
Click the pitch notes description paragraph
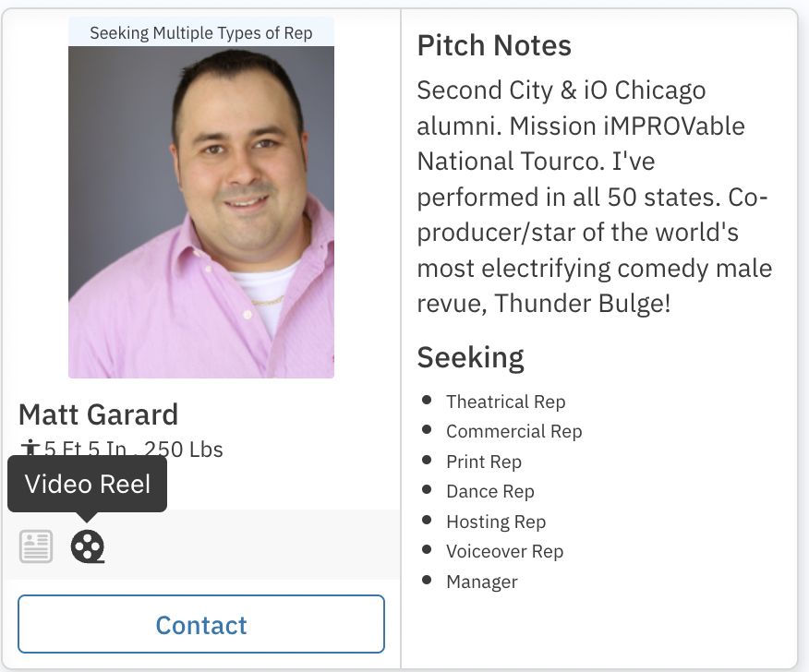[x=595, y=197]
